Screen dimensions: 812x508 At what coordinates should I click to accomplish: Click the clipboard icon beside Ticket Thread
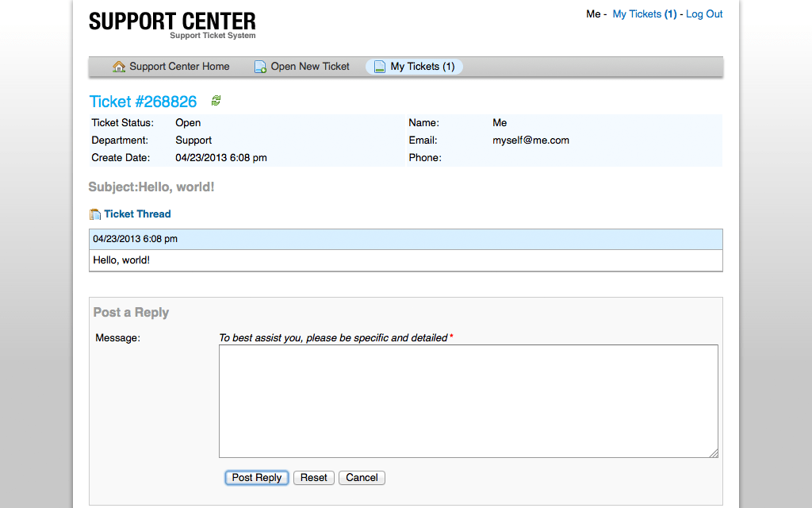tap(95, 214)
